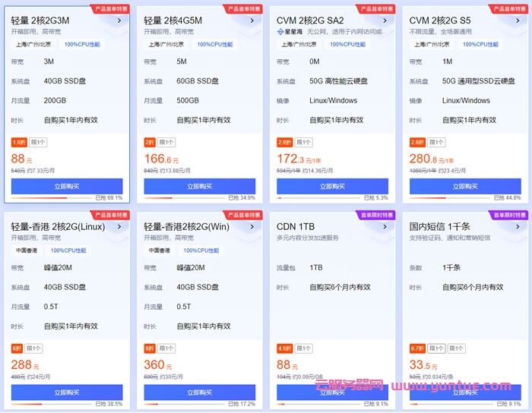The height and width of the screenshot is (413, 532).
Task: Click the 2.9折 discount badge on CVM SA2
Action: point(284,142)
